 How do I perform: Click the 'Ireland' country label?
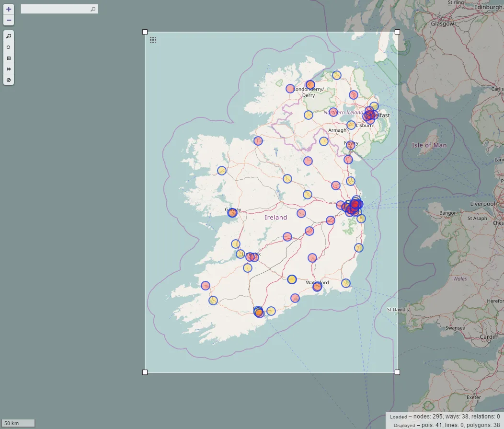click(276, 218)
